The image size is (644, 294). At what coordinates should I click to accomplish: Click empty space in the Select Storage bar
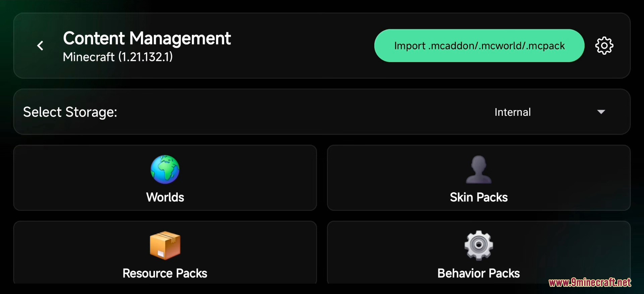pos(302,112)
